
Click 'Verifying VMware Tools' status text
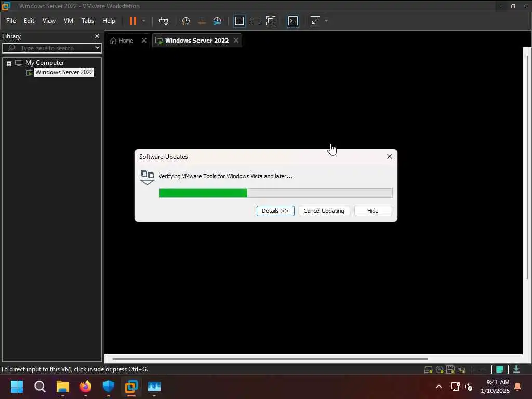click(225, 176)
